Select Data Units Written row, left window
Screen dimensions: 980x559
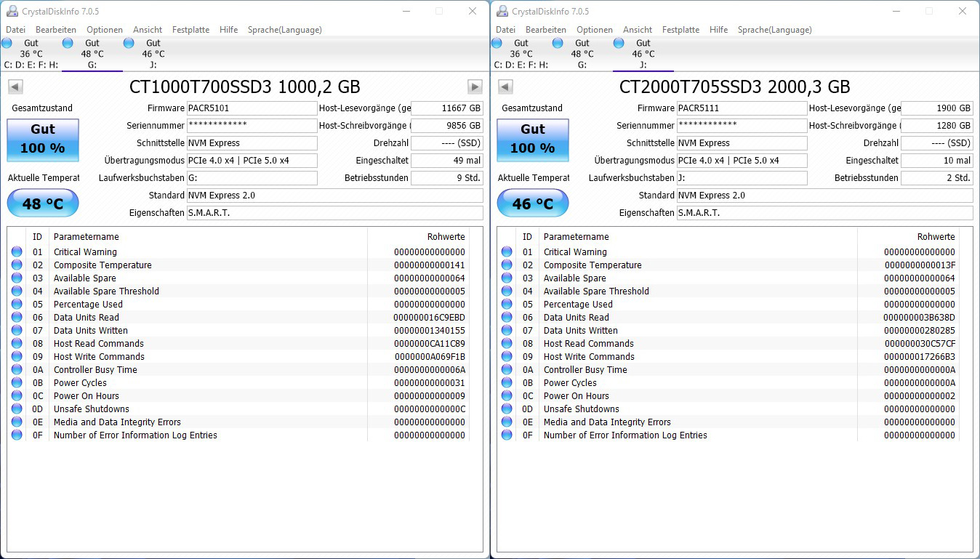coord(238,331)
